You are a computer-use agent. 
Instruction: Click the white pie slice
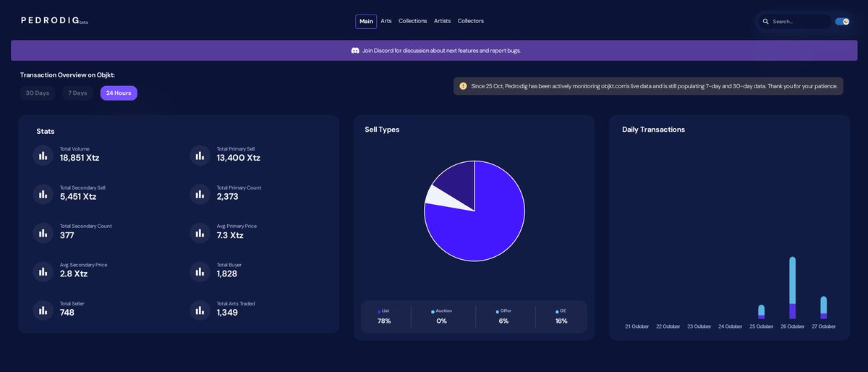click(441, 198)
